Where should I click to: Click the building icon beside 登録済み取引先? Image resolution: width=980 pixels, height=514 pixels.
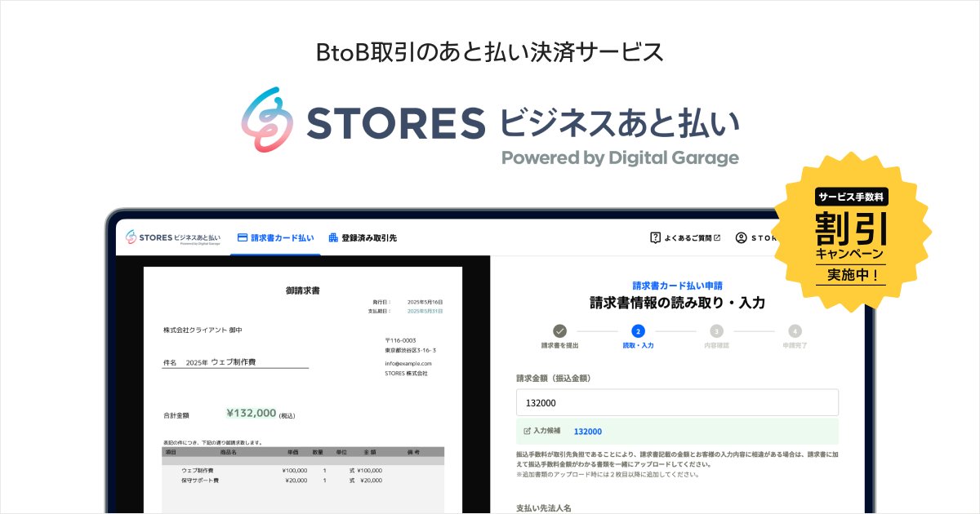coord(333,237)
